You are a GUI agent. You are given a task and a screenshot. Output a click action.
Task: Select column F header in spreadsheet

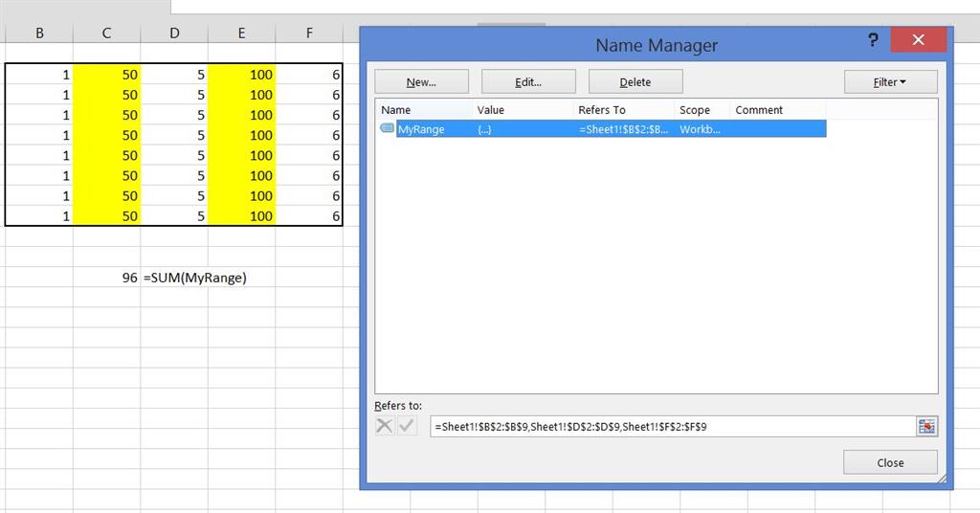pos(309,33)
